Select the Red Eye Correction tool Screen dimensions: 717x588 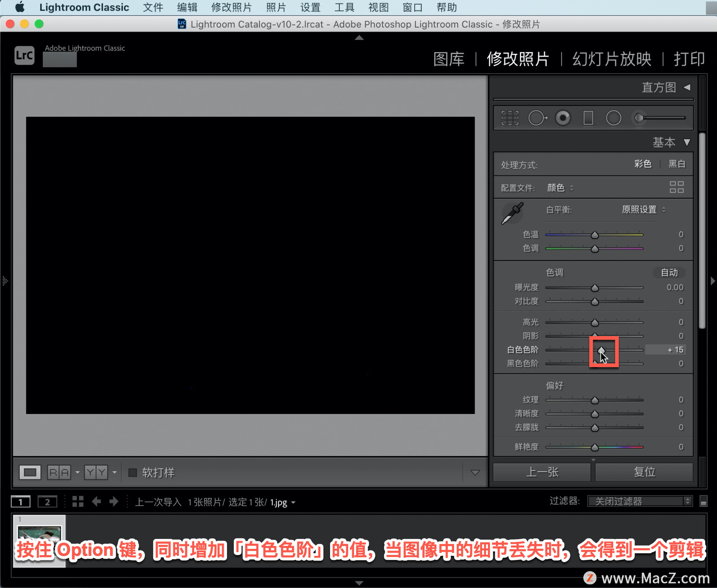(563, 118)
